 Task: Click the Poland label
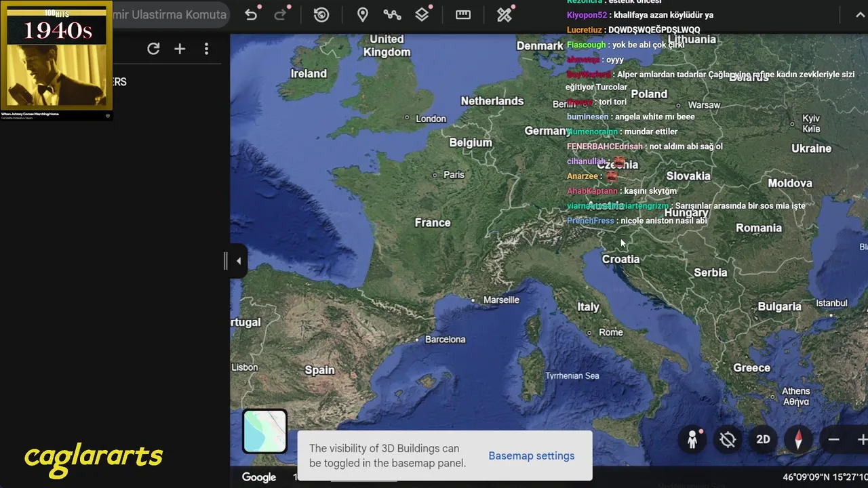tap(649, 94)
